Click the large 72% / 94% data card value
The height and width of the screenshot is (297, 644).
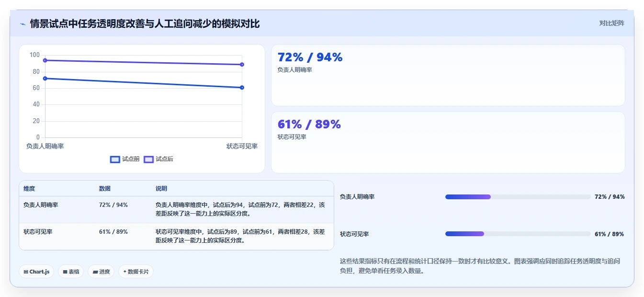click(x=310, y=57)
